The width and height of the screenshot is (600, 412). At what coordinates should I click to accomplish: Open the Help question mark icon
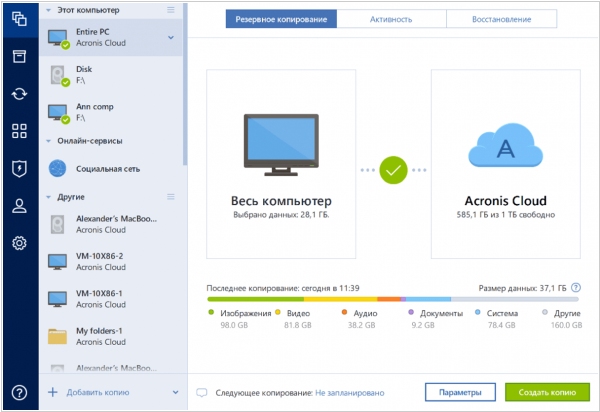(19, 392)
